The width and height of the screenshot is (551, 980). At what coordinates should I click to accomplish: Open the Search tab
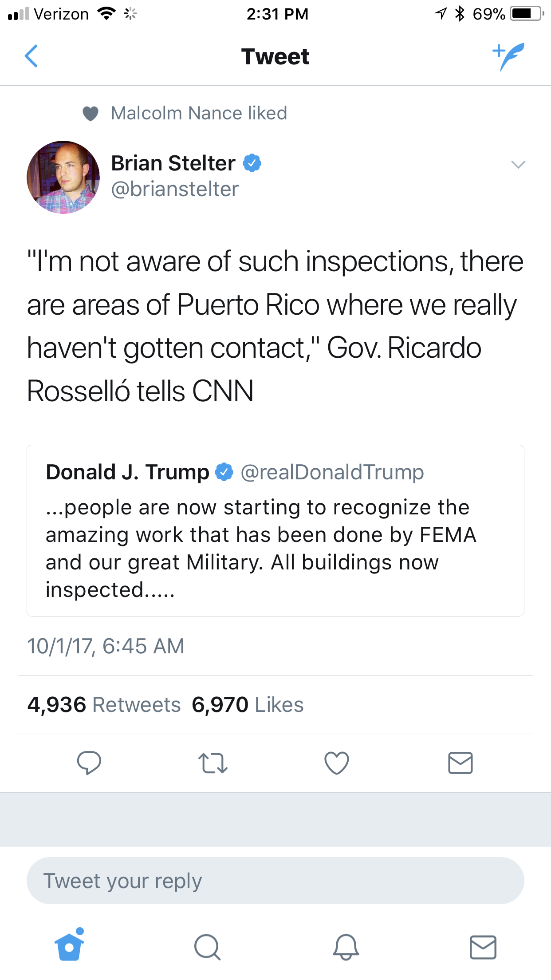(x=207, y=947)
